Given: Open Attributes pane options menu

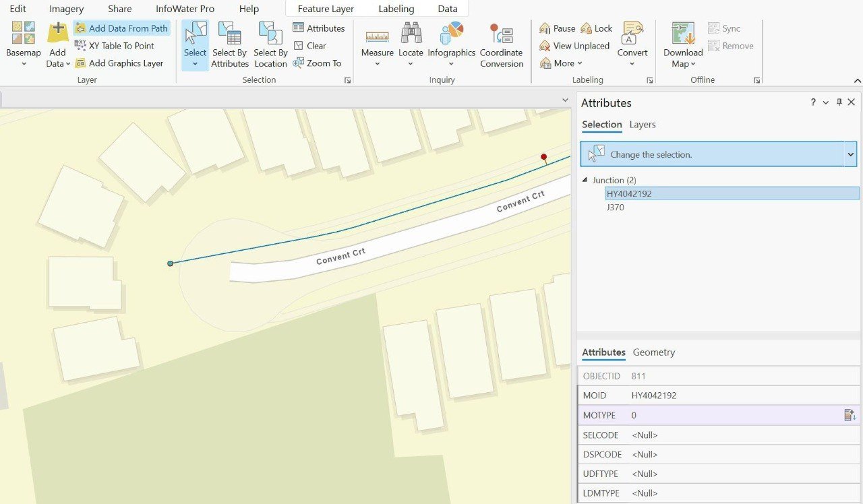Looking at the screenshot, I should [826, 102].
